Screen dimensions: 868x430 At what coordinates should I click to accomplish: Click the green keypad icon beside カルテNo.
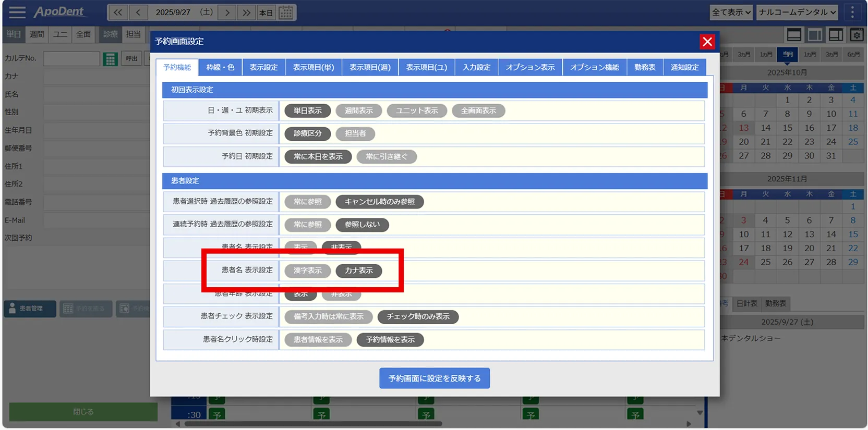[110, 59]
